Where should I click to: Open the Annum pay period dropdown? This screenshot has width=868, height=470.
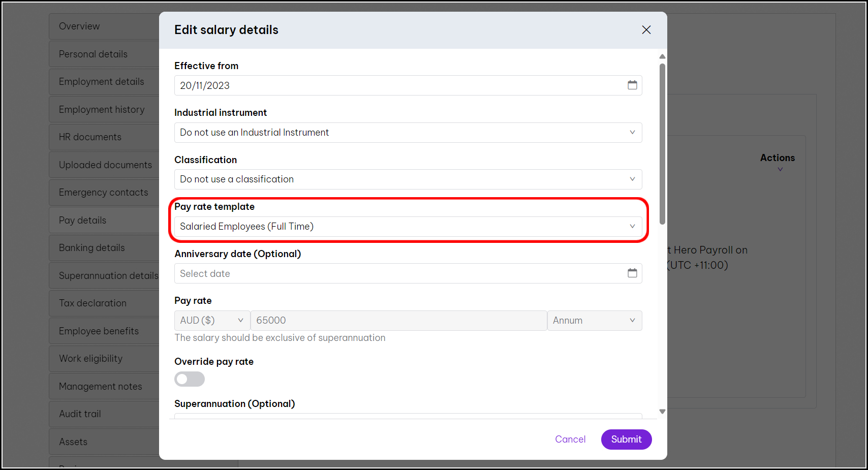(595, 321)
